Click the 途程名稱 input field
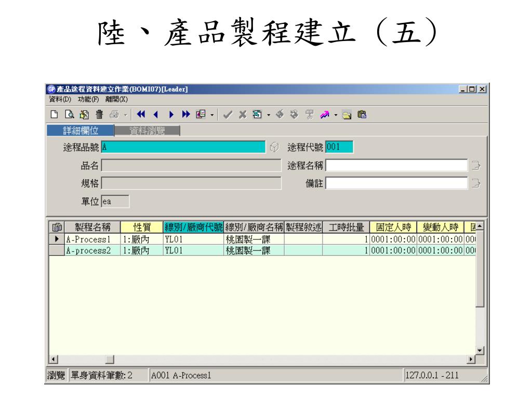The image size is (532, 399). (396, 165)
